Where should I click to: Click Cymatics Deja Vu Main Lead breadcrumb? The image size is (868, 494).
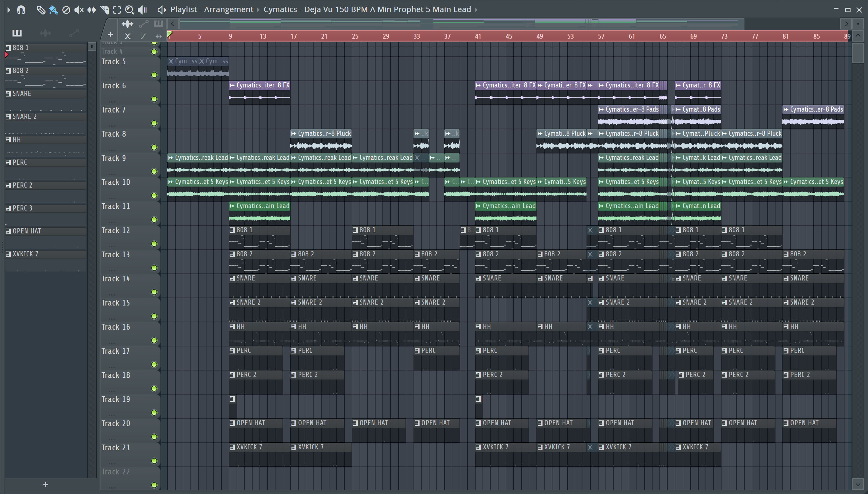[x=367, y=10]
